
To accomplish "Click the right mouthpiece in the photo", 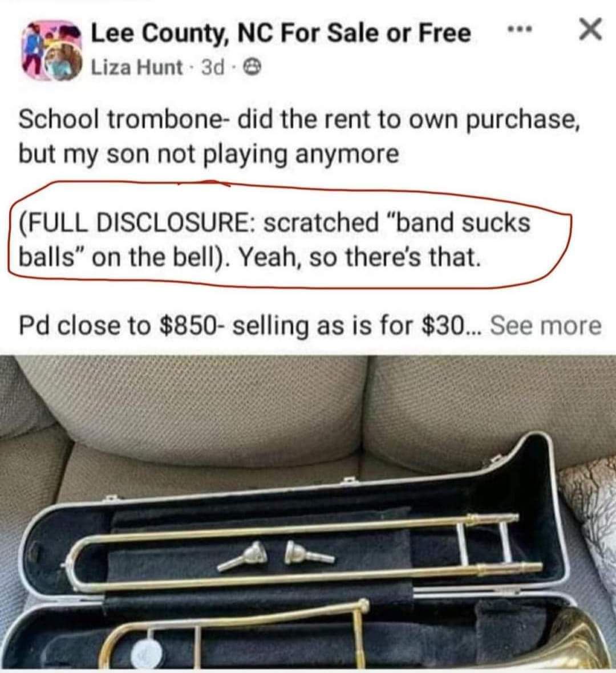I will click(x=308, y=553).
